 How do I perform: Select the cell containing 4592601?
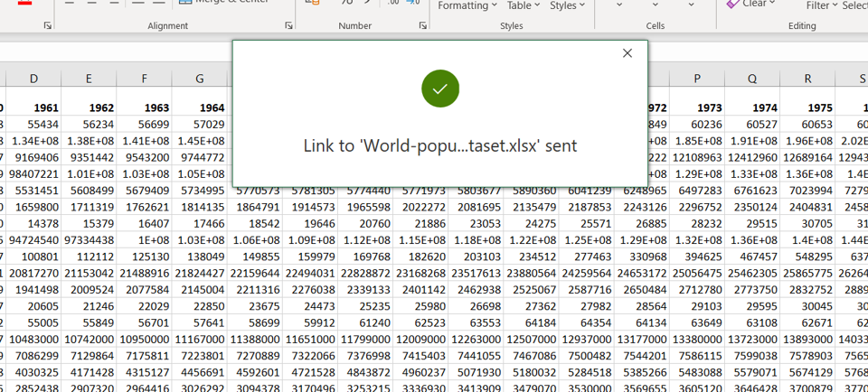pyautogui.click(x=255, y=373)
